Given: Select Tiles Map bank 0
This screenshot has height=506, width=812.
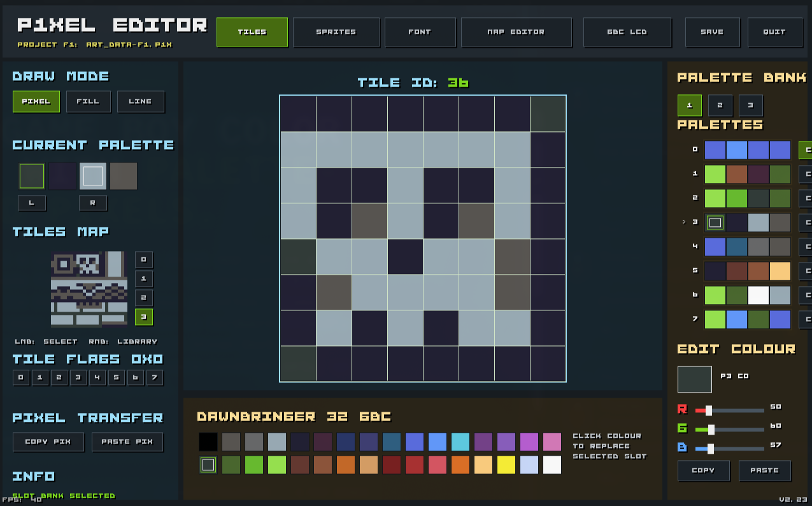Looking at the screenshot, I should click(144, 260).
